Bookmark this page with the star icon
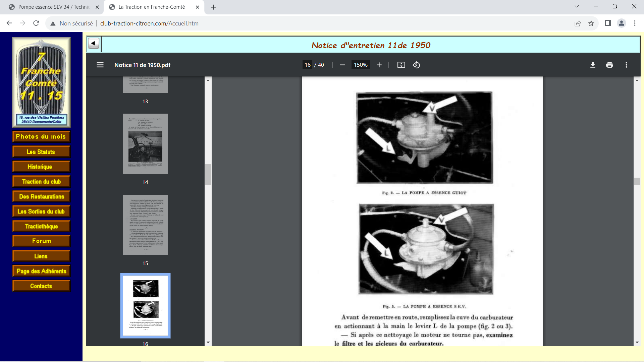This screenshot has height=362, width=644. [x=591, y=23]
